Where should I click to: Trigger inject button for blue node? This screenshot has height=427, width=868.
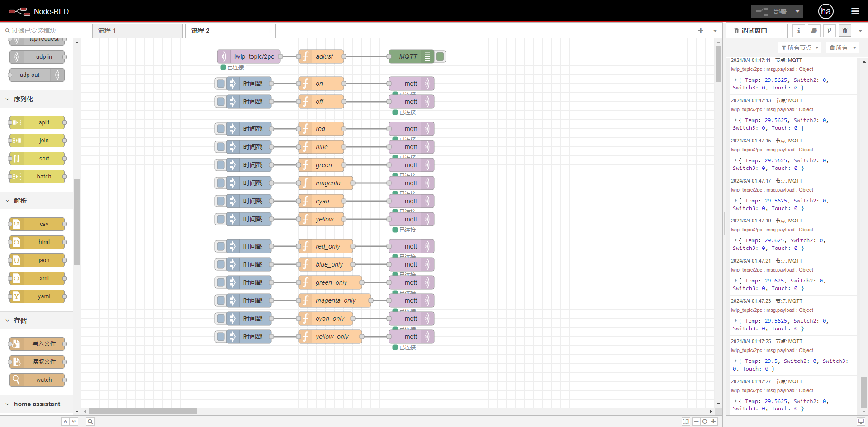[221, 147]
